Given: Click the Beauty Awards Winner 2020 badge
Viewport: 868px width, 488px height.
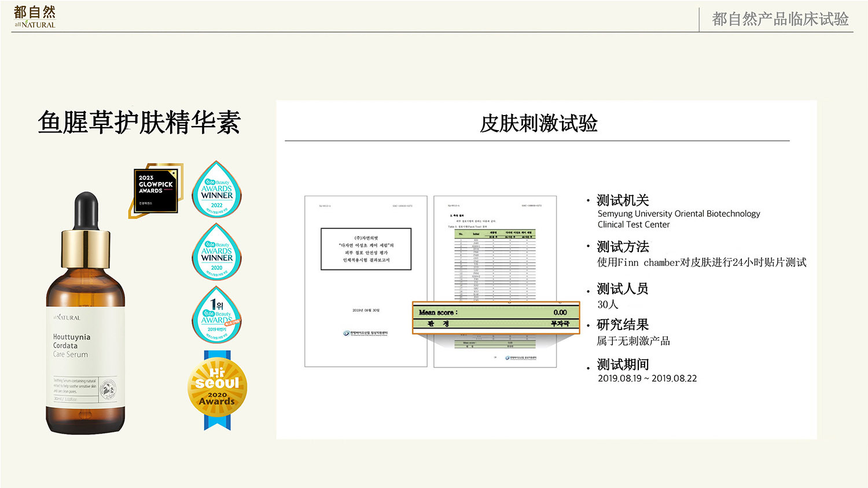Looking at the screenshot, I should 216,252.
